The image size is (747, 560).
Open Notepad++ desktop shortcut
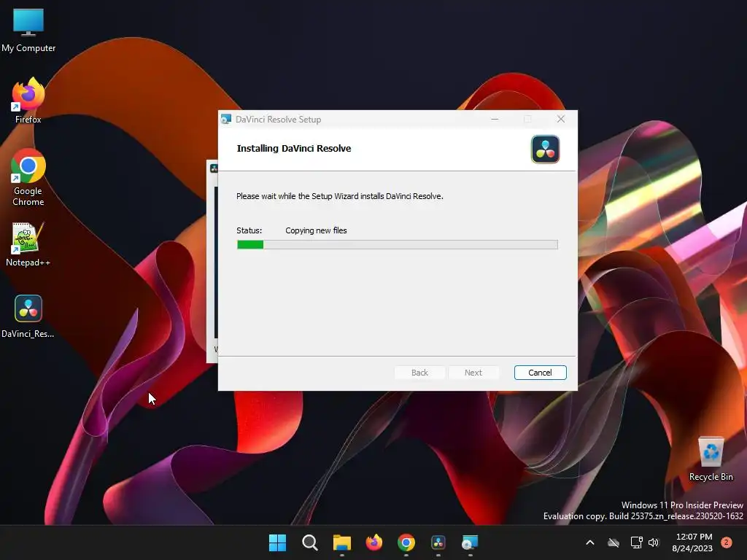tap(28, 244)
